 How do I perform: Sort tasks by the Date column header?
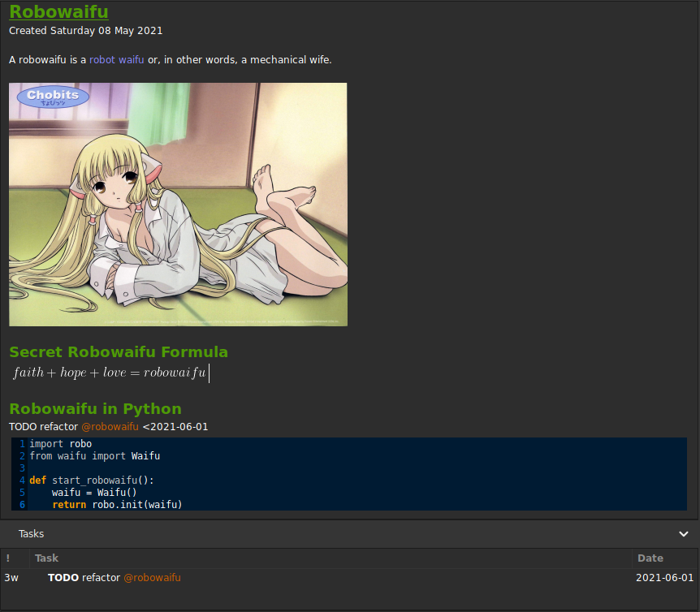666,558
